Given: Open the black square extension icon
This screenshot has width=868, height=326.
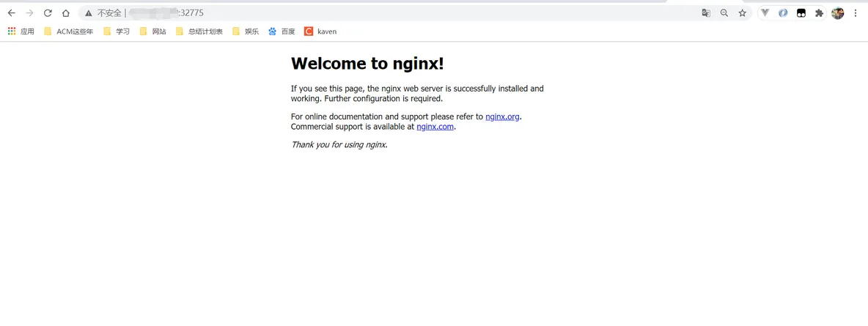Looking at the screenshot, I should (x=801, y=13).
